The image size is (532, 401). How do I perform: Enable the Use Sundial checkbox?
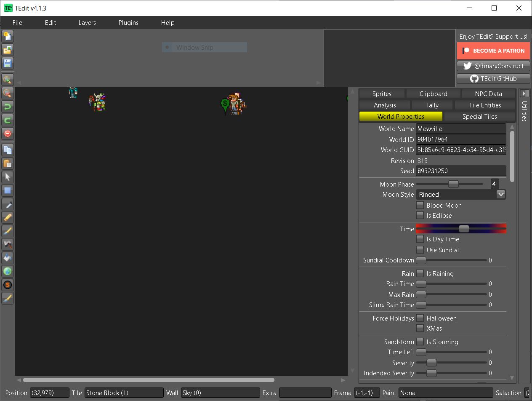(420, 250)
